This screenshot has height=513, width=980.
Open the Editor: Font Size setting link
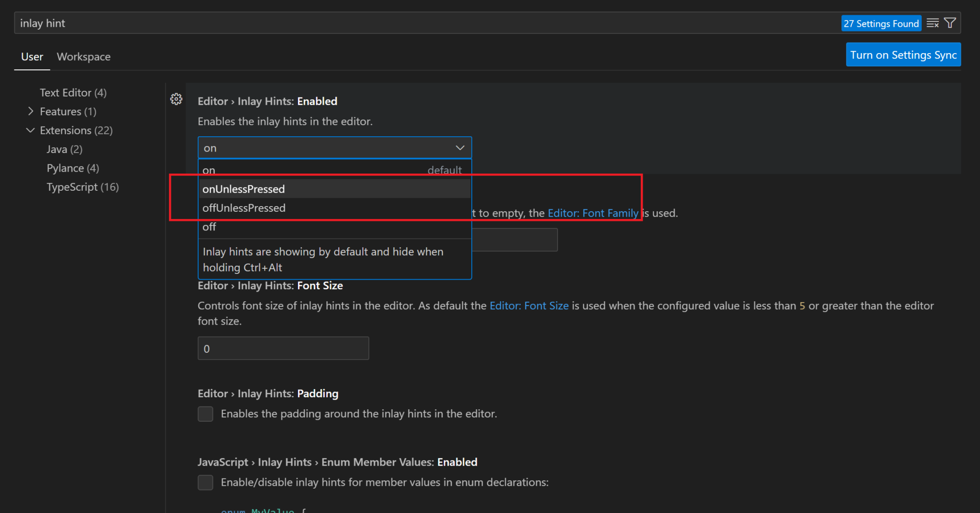[x=529, y=306]
